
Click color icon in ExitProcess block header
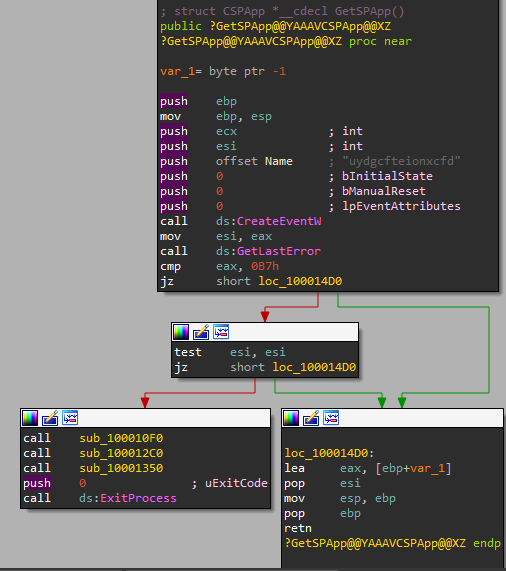coord(30,418)
